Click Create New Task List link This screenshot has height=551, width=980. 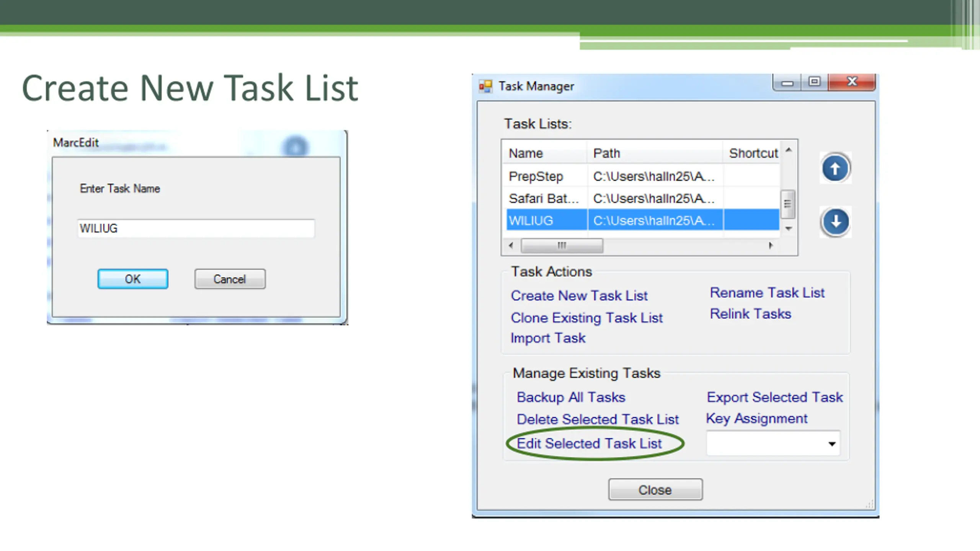pyautogui.click(x=579, y=296)
